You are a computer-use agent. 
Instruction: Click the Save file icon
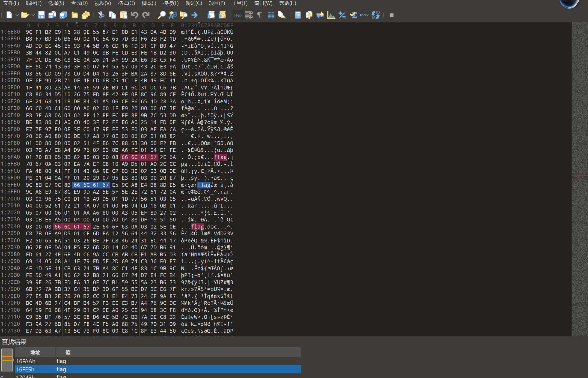click(41, 15)
